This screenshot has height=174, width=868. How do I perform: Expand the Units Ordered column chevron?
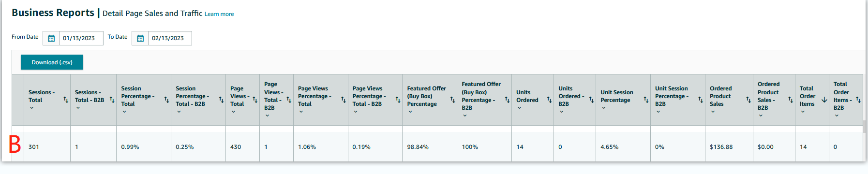pyautogui.click(x=519, y=108)
